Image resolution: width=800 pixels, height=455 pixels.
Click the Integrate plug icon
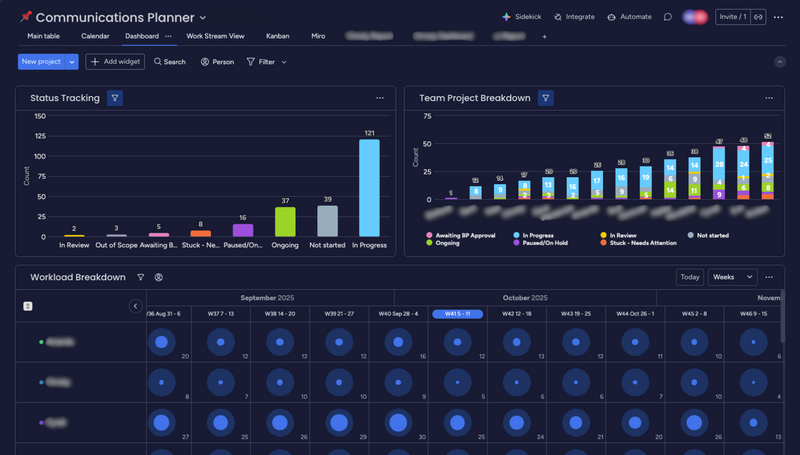tap(573, 17)
